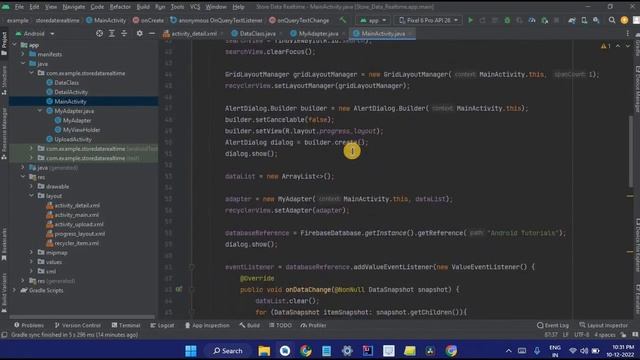Click the yellow warning indicator in editor
The image size is (640, 360).
point(606,46)
